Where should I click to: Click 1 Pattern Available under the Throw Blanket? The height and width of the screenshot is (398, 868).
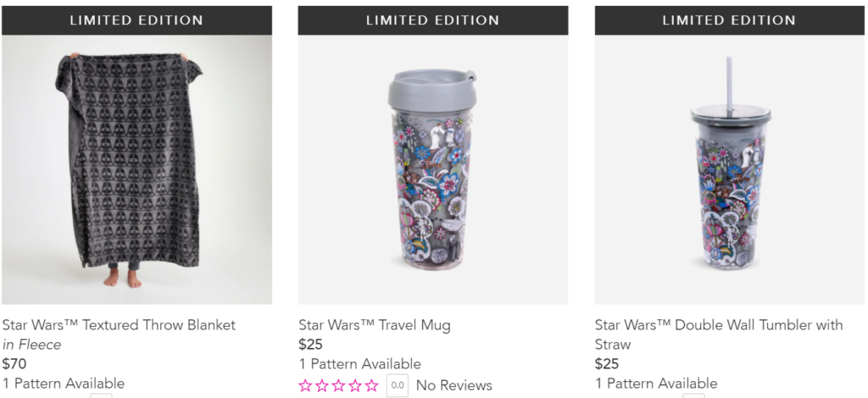coord(64,383)
